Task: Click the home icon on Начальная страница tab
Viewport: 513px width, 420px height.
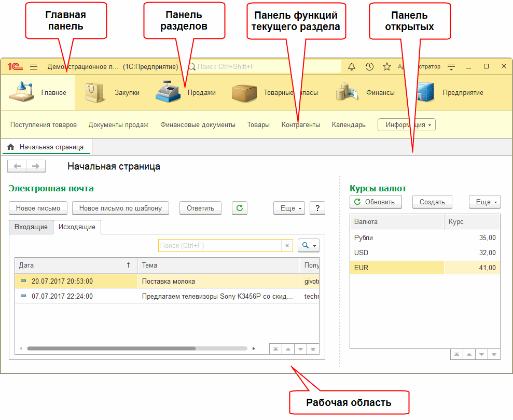Action: point(10,147)
